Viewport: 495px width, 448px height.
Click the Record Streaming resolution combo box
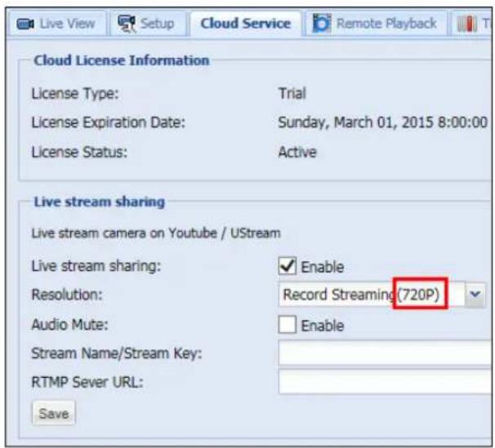click(x=381, y=295)
